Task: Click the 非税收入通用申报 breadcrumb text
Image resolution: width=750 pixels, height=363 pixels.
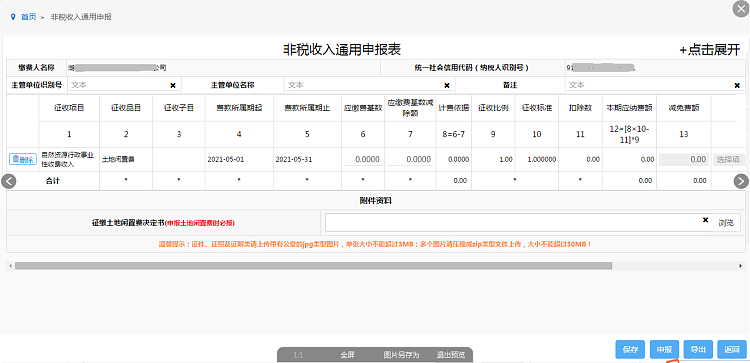Action: [81, 17]
